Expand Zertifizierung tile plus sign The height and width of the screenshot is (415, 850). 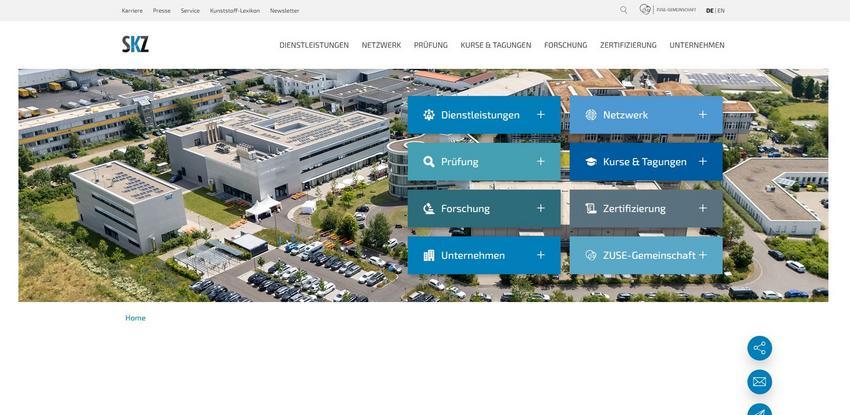tap(703, 209)
